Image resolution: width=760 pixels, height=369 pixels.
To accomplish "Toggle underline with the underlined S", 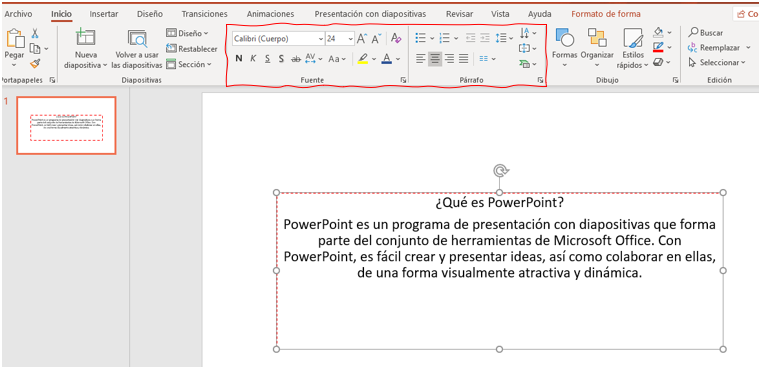I will (x=267, y=59).
